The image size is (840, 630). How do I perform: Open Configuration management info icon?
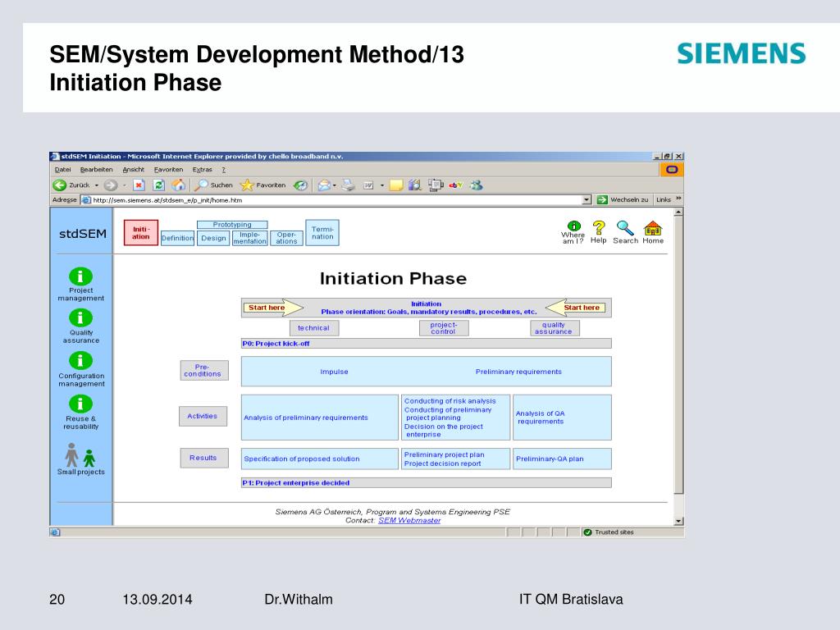point(80,361)
